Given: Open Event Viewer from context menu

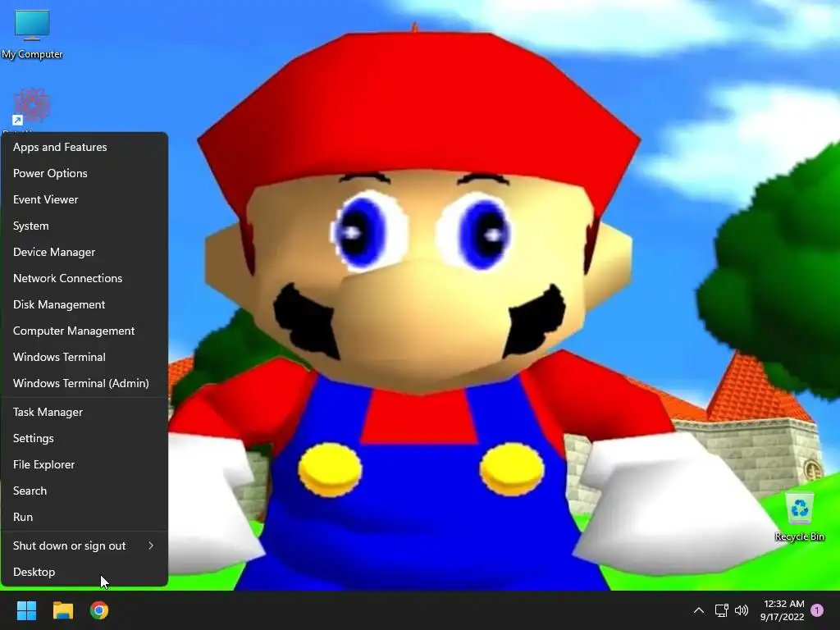Looking at the screenshot, I should 84,199.
